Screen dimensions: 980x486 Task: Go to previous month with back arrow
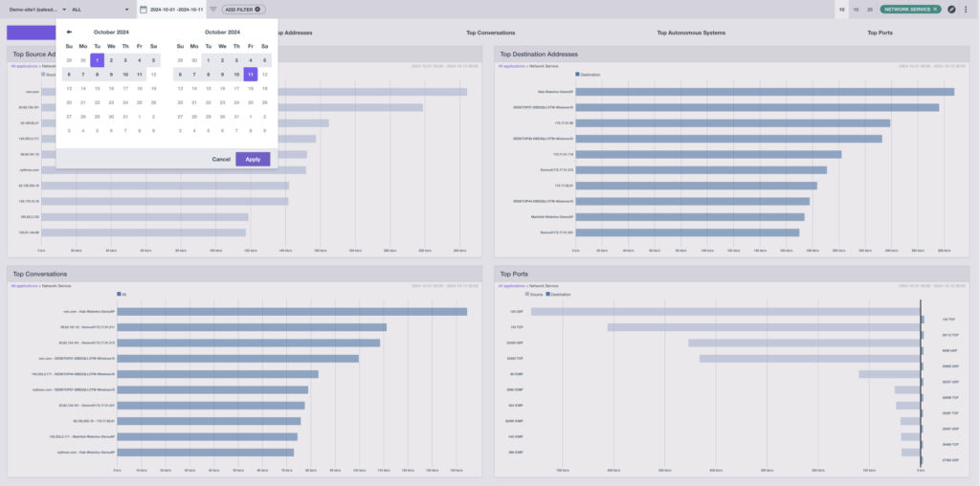[69, 32]
